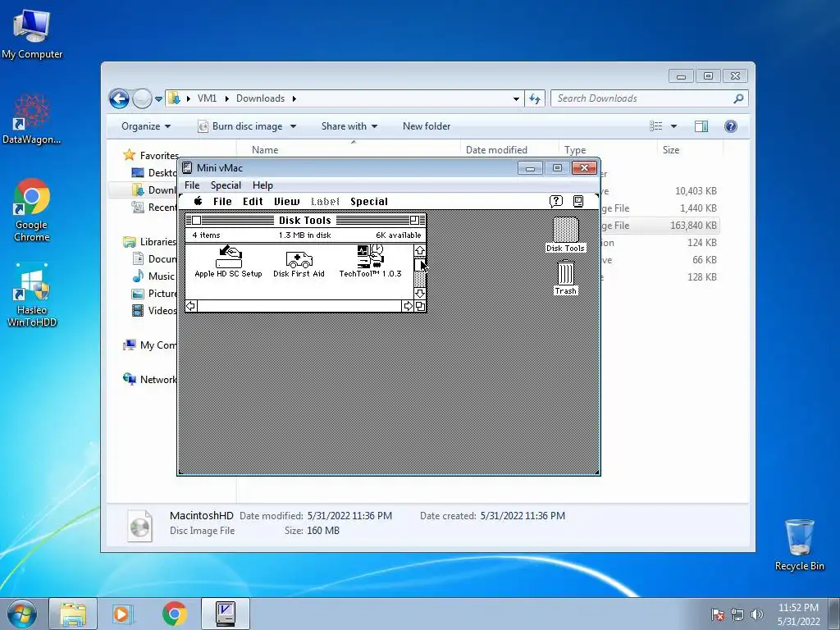Click the Trash icon in Mini vMac

pos(566,272)
